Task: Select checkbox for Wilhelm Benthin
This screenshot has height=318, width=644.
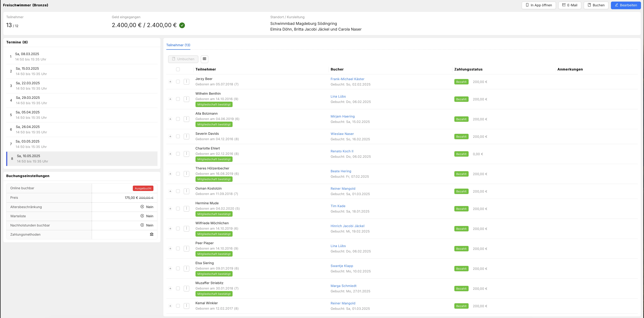Action: 178,99
